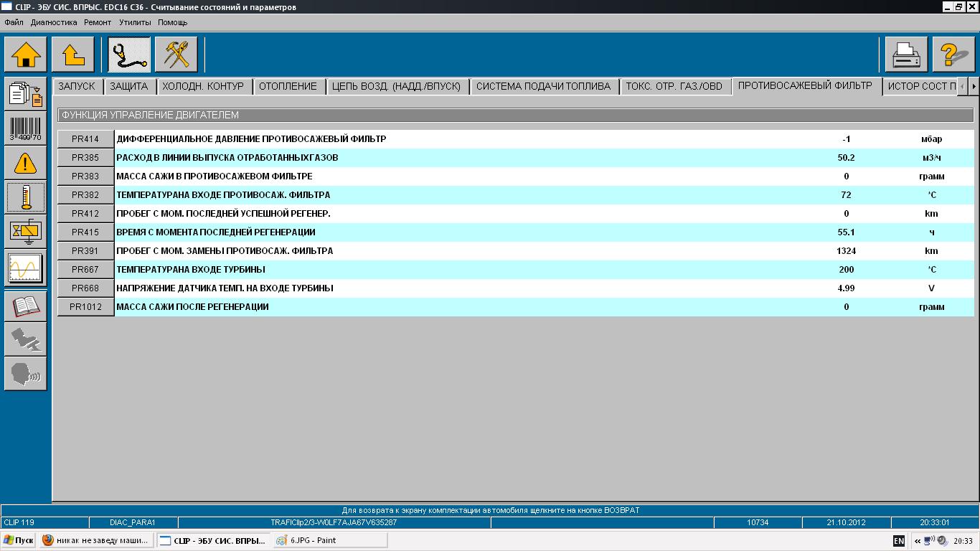Click the tab strip left arrow
Viewport: 980px width, 551px height.
coord(963,86)
